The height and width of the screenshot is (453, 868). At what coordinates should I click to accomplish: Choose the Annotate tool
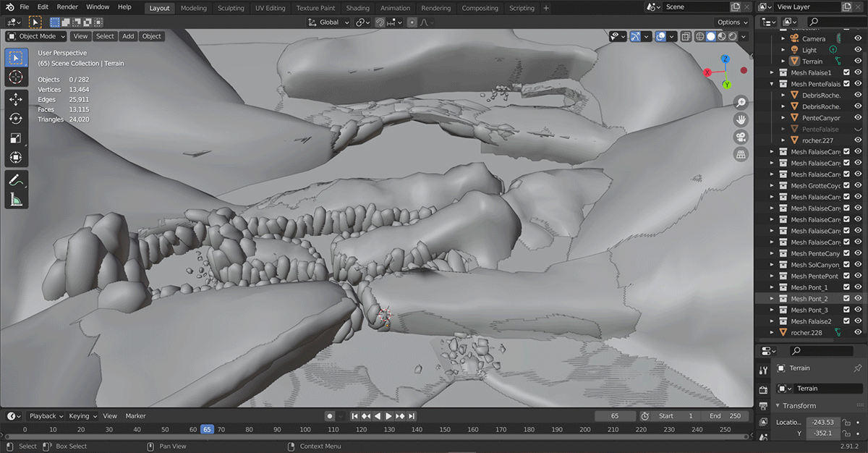[16, 179]
